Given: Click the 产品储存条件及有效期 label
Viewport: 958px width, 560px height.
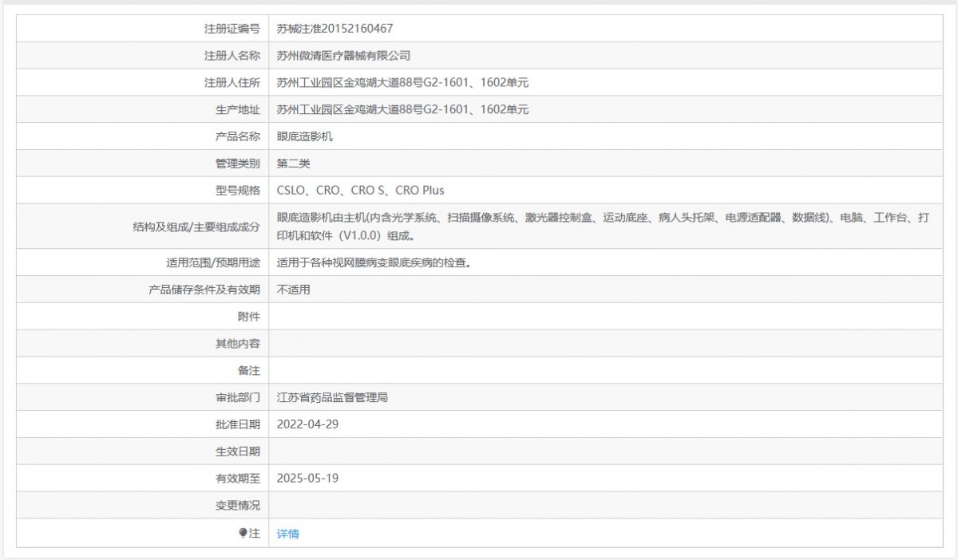Looking at the screenshot, I should pyautogui.click(x=204, y=290).
